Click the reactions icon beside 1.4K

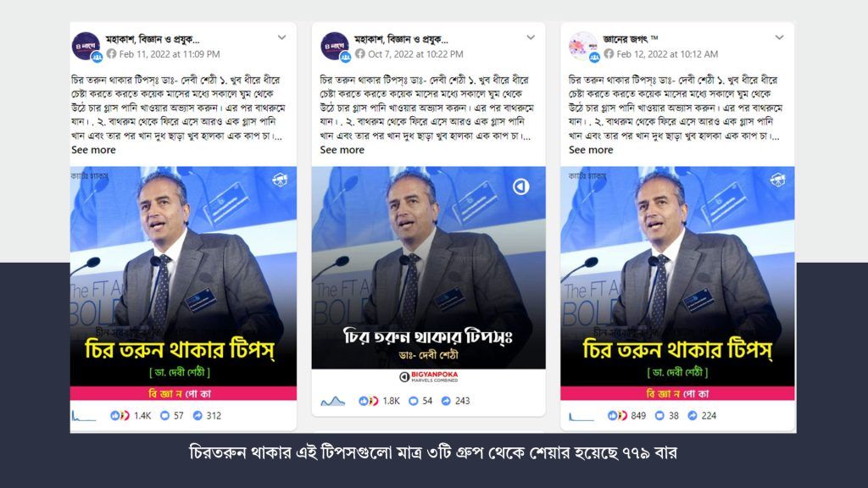(x=120, y=415)
